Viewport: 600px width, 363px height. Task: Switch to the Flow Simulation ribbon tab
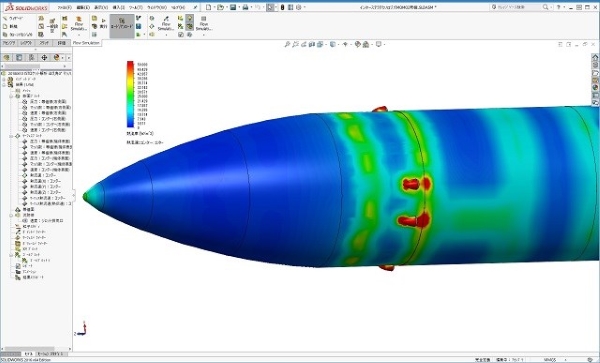coord(86,43)
